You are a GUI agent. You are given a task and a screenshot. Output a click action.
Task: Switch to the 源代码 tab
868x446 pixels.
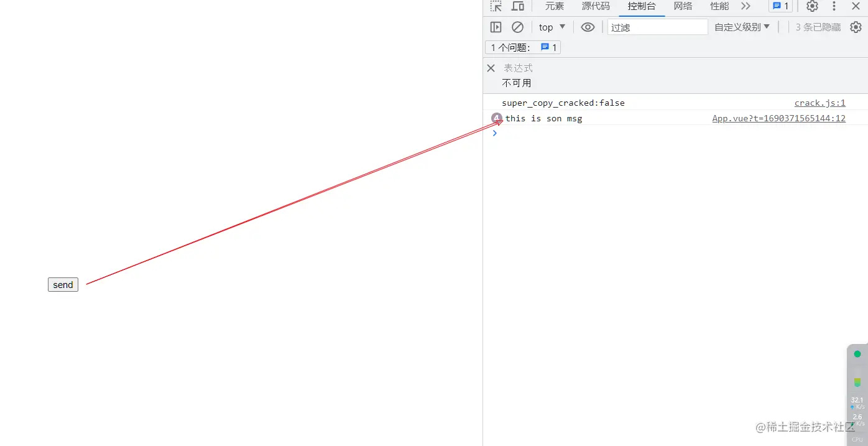(596, 6)
